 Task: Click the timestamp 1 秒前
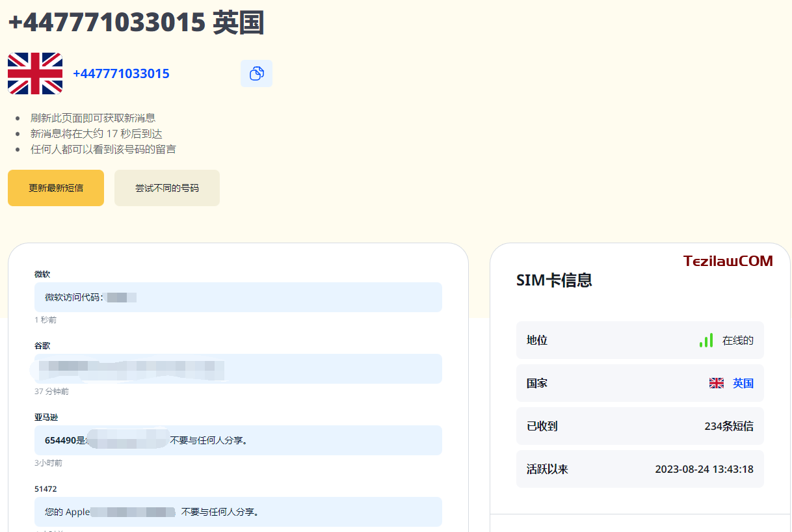tap(46, 320)
